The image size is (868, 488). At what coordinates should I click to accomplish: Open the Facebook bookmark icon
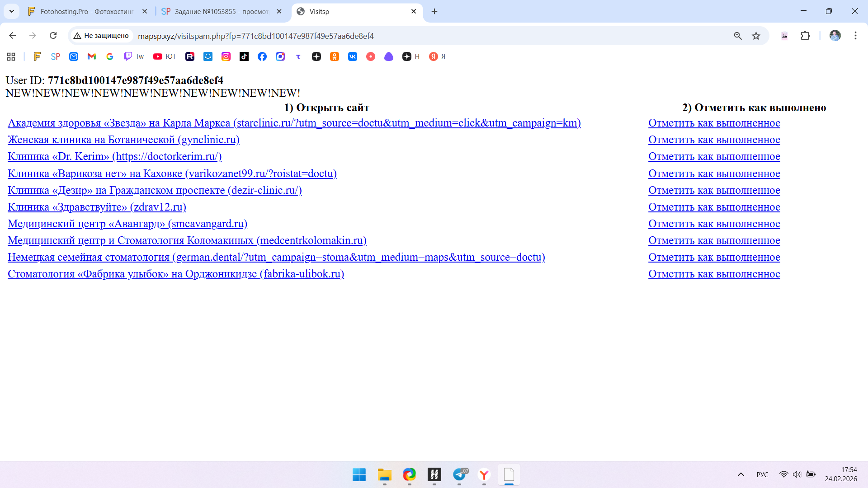coord(262,56)
